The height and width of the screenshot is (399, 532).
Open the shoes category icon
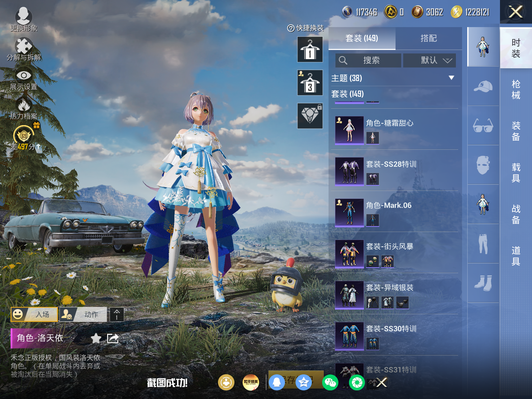pyautogui.click(x=483, y=283)
